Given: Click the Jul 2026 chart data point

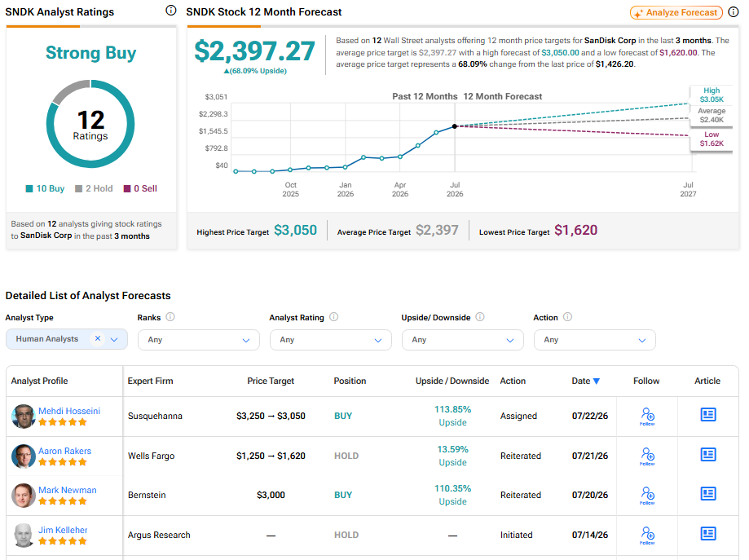Looking at the screenshot, I should coord(455,126).
